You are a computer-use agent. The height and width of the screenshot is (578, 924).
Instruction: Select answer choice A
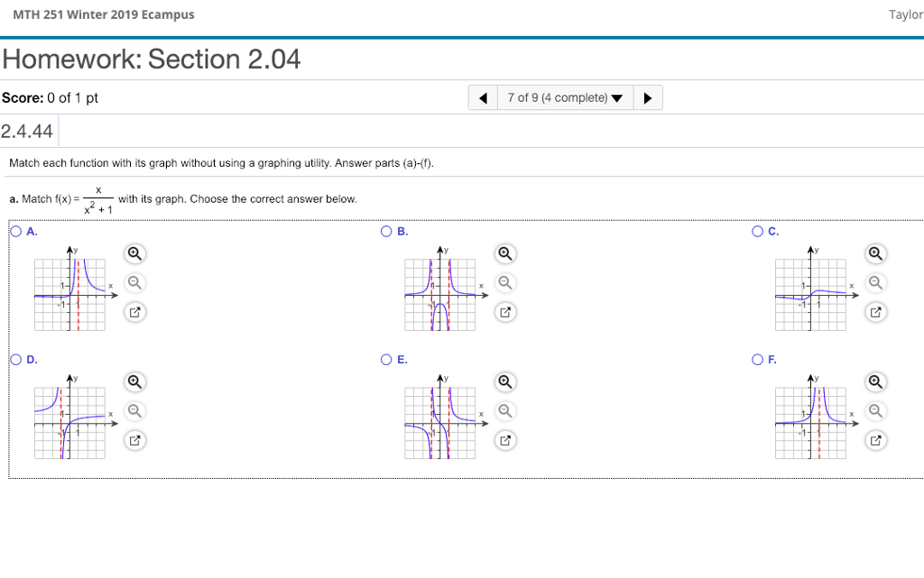tap(15, 231)
